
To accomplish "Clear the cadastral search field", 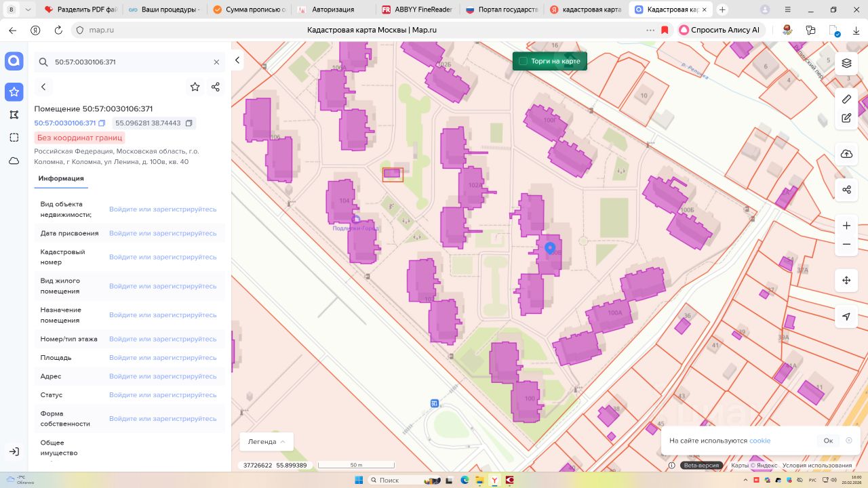I will tap(216, 62).
